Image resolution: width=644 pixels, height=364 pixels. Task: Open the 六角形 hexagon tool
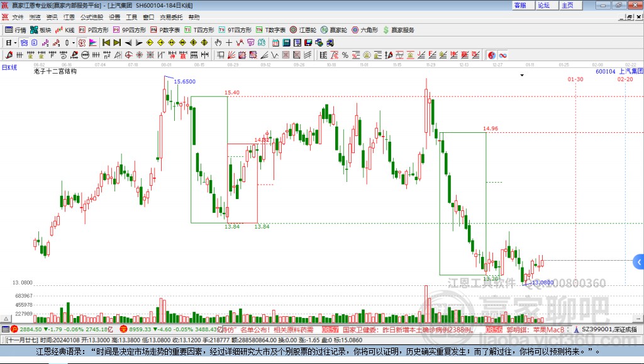pos(365,30)
